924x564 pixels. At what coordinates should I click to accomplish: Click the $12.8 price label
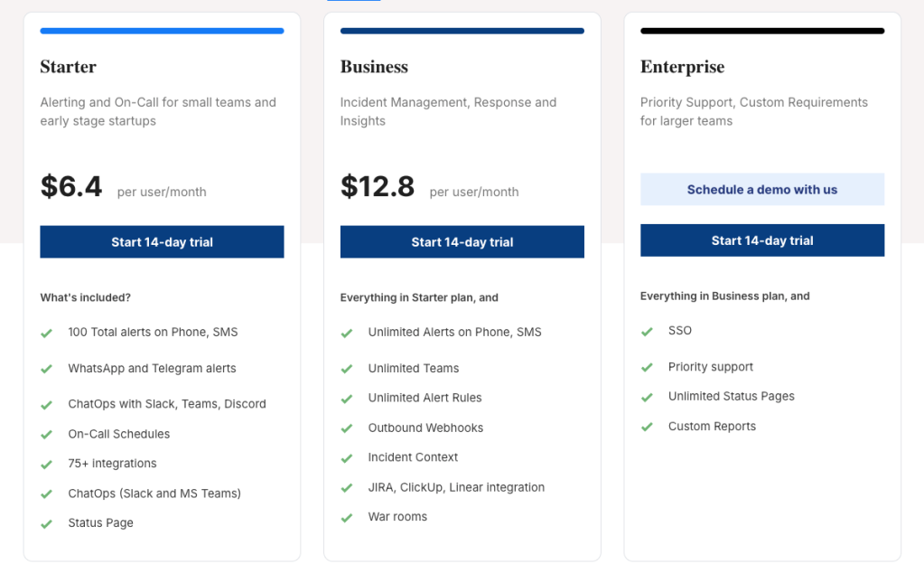[x=377, y=186]
